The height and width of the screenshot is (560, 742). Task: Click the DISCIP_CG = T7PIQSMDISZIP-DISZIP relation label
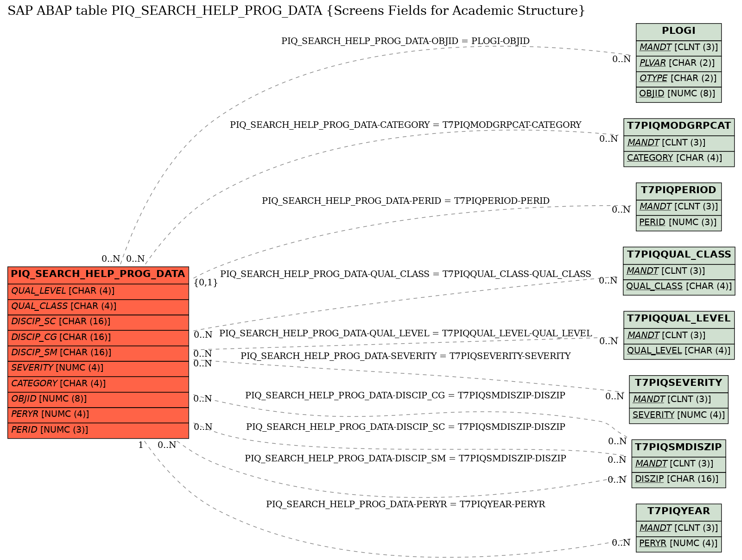pos(406,396)
